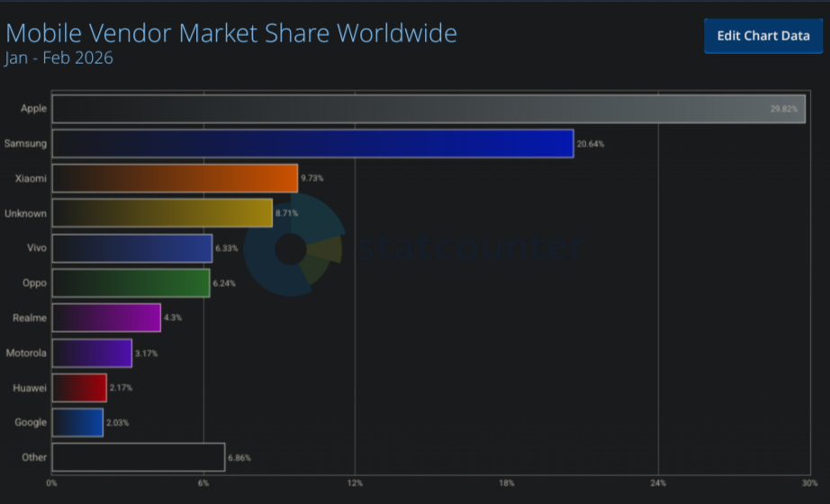This screenshot has height=504, width=830.
Task: Click the 'Motorola' axis label
Action: pos(26,353)
